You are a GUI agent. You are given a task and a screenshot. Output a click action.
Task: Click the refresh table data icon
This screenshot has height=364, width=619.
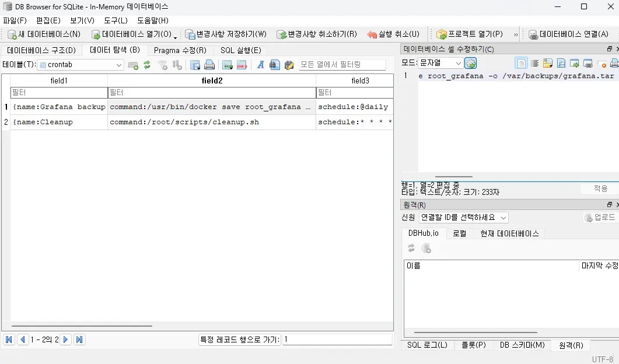(147, 65)
